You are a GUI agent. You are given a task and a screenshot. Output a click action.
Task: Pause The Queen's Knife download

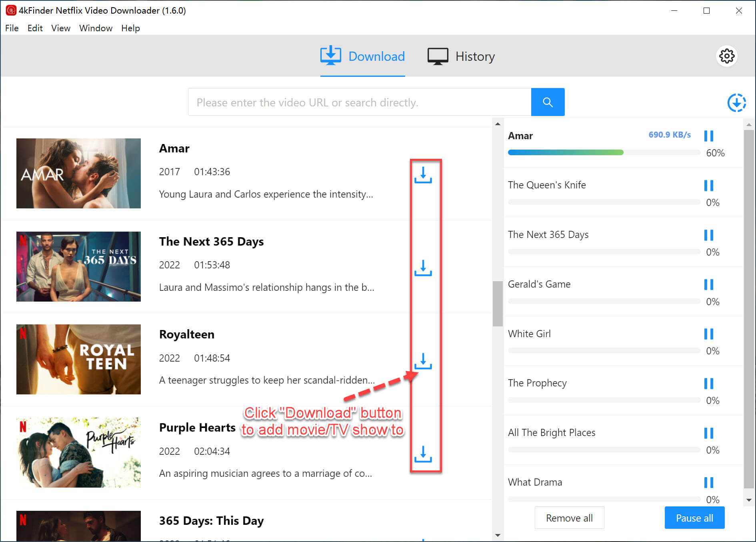[x=708, y=186]
